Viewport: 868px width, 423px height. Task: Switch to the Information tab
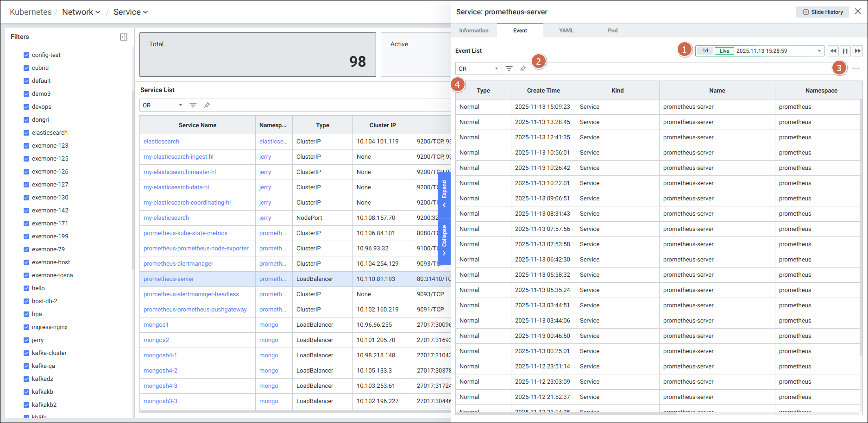473,31
